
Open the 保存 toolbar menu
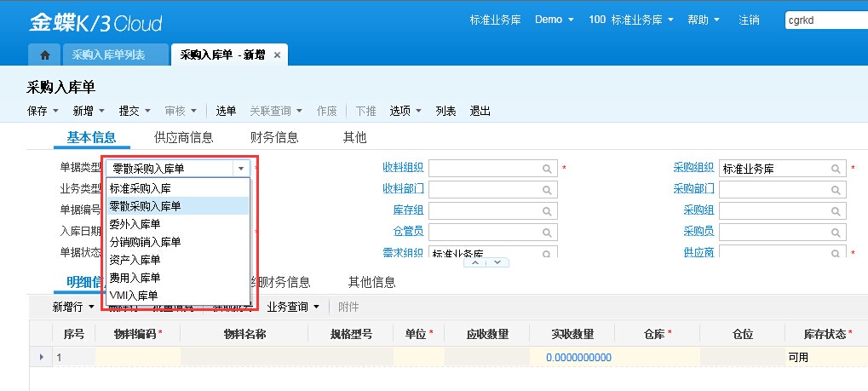point(43,111)
